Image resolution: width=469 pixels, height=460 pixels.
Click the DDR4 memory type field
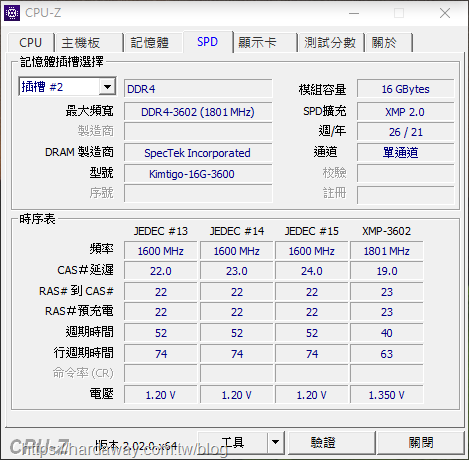(x=198, y=89)
